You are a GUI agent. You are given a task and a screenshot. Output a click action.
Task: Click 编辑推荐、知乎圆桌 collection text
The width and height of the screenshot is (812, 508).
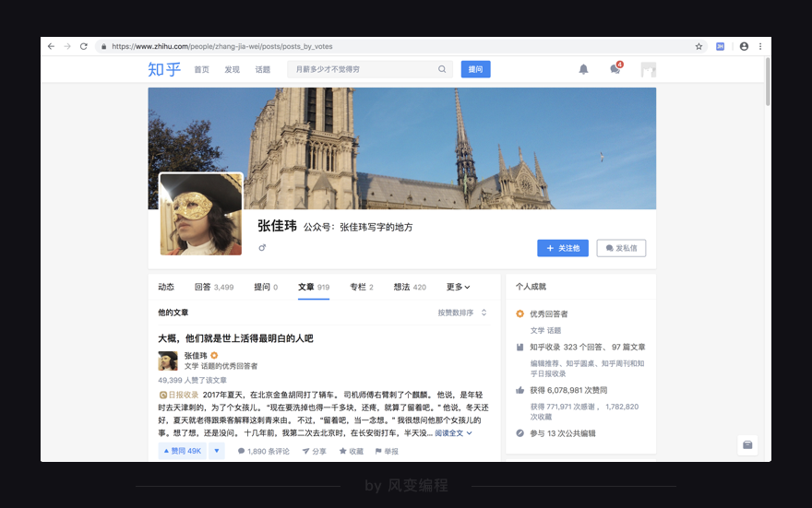pyautogui.click(x=587, y=369)
